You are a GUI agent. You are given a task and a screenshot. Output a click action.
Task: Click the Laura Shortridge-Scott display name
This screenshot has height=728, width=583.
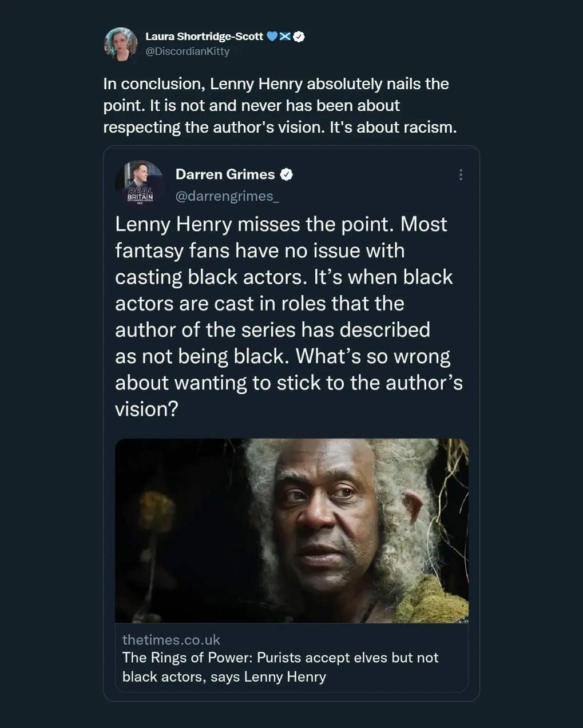204,37
